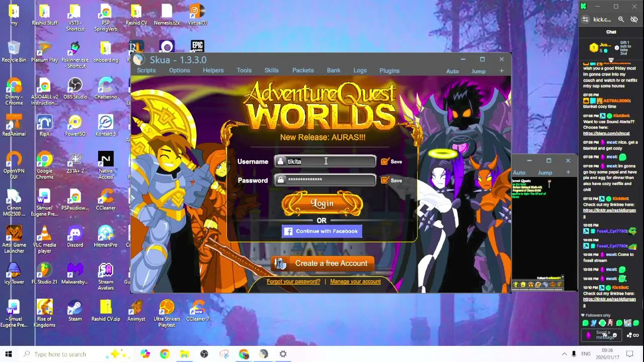Open the Kontakt 5 desktop icon
644x362 pixels.
(x=106, y=126)
